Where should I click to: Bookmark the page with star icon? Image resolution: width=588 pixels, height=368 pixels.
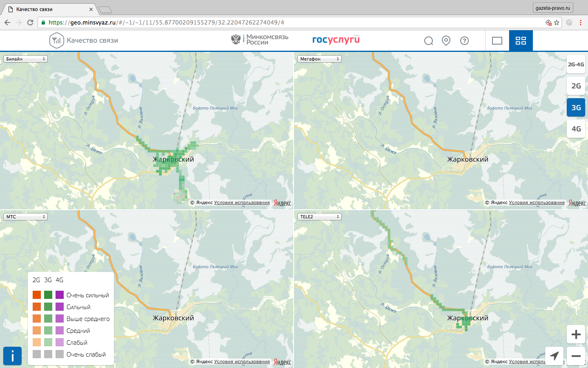pos(557,22)
